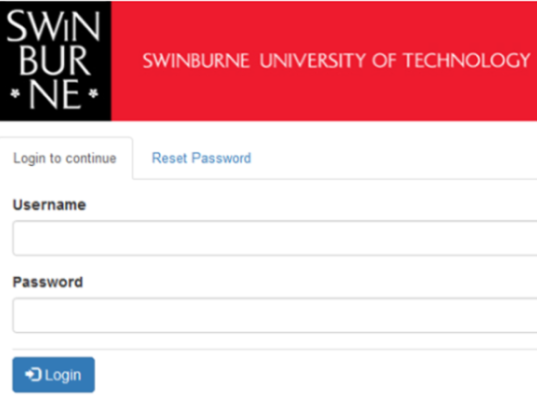The image size is (537, 415).
Task: Click 'SWINBURNE' word in red banner
Action: 196,61
